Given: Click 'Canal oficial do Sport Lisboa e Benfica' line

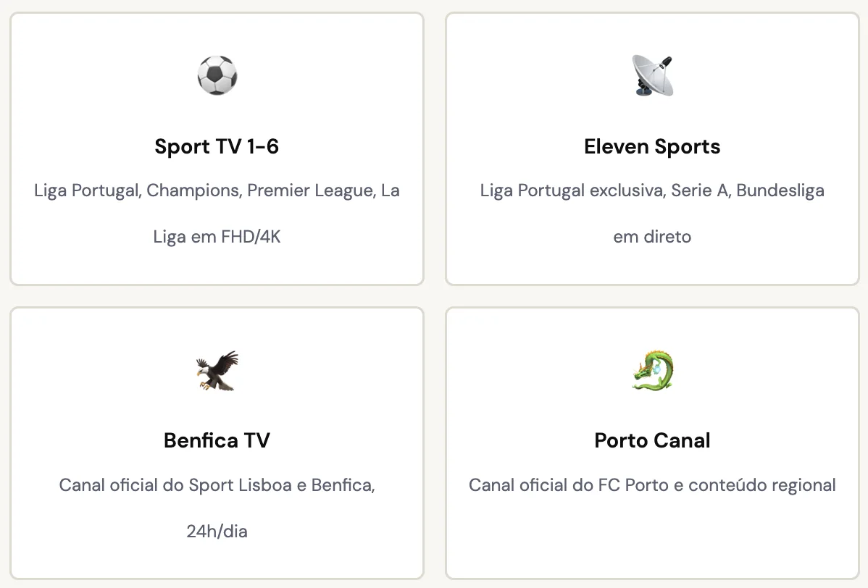Looking at the screenshot, I should click(217, 485).
